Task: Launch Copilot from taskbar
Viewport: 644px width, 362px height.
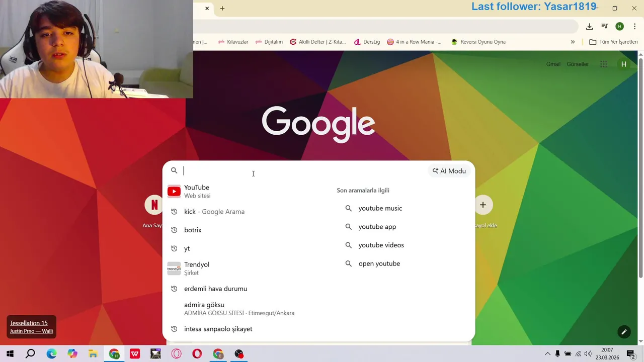Action: click(x=72, y=354)
